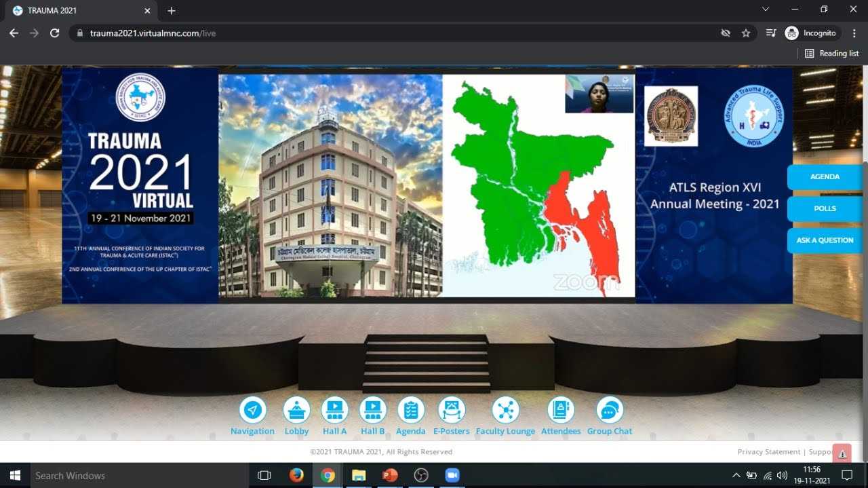This screenshot has height=488, width=868.
Task: Open the Chrome three-dot menu
Action: coord(854,33)
